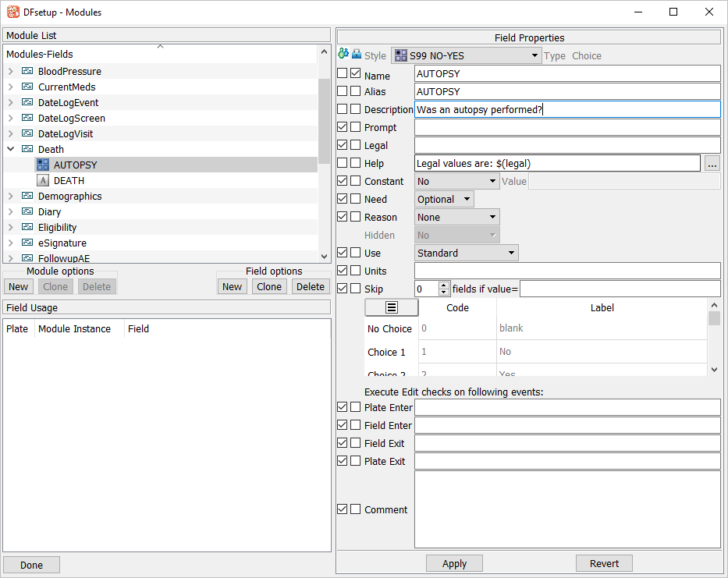Open the Need Optional dropdown
This screenshot has width=728, height=578.
coord(444,199)
